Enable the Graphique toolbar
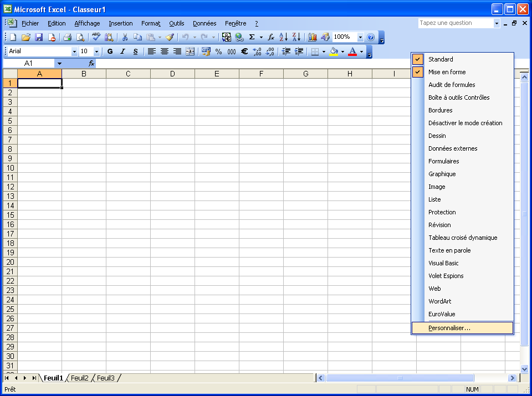532x396 pixels. (x=462, y=174)
